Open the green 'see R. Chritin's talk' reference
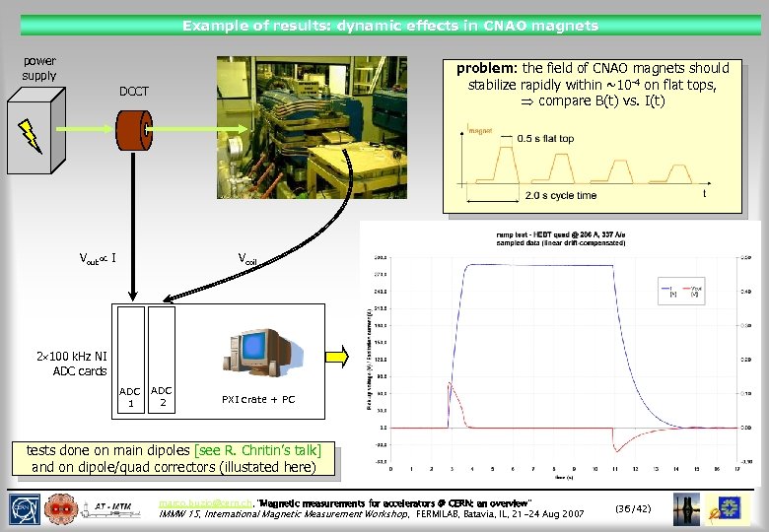Image resolution: width=769 pixels, height=532 pixels. point(258,449)
